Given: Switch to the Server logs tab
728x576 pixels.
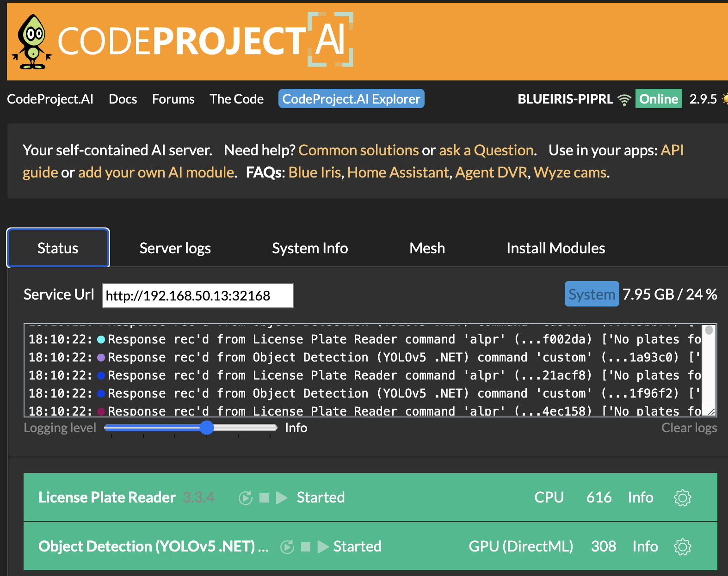Looking at the screenshot, I should click(x=175, y=248).
